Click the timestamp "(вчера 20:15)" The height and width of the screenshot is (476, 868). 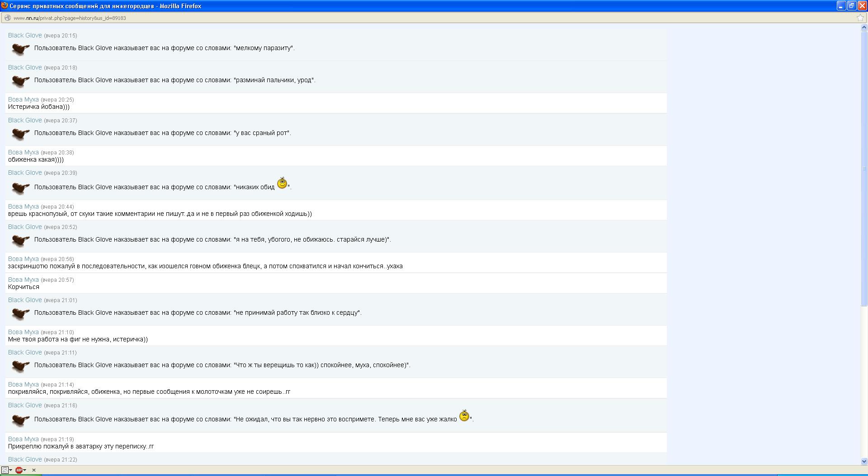[x=61, y=36]
